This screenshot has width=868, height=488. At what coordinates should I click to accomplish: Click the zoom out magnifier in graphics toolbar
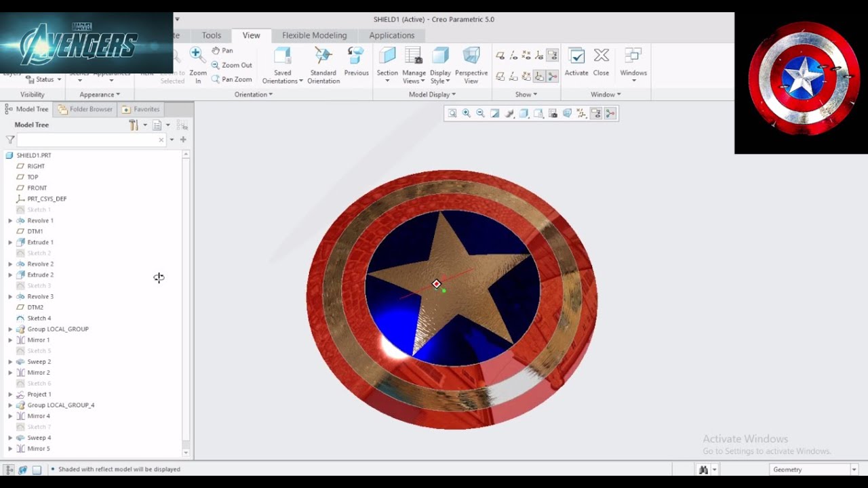(481, 114)
